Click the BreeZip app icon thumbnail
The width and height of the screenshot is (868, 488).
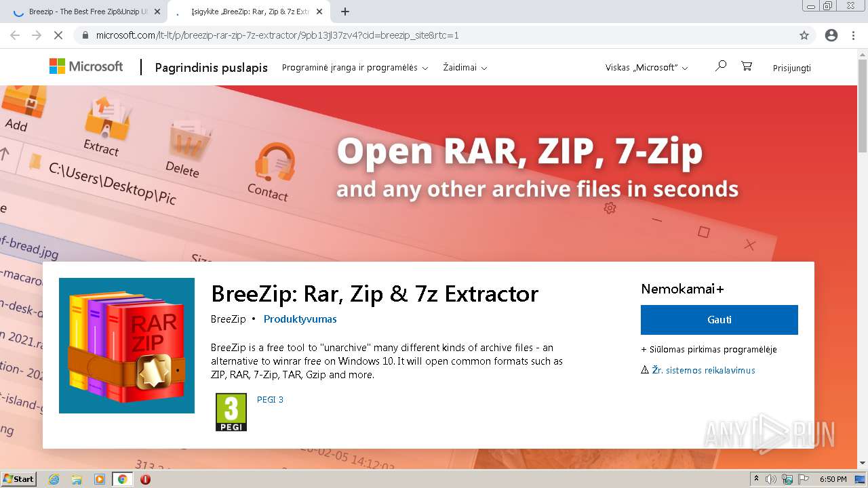pyautogui.click(x=127, y=346)
